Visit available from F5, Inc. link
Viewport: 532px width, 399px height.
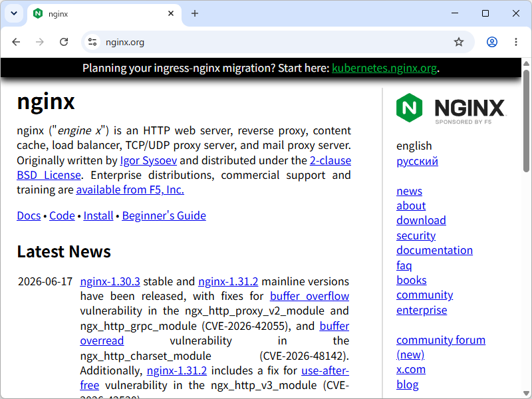(130, 190)
